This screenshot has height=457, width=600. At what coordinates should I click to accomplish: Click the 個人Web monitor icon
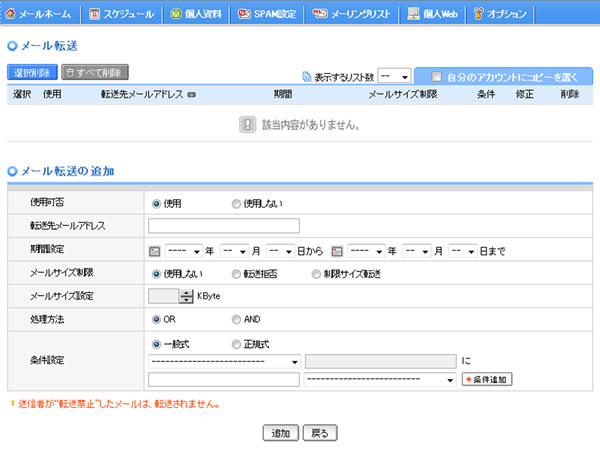[x=413, y=14]
